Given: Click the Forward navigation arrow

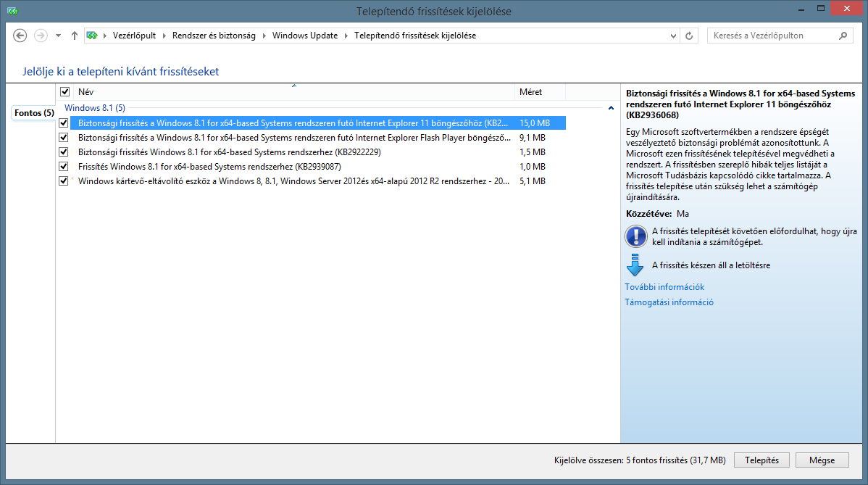Looking at the screenshot, I should click(x=41, y=36).
